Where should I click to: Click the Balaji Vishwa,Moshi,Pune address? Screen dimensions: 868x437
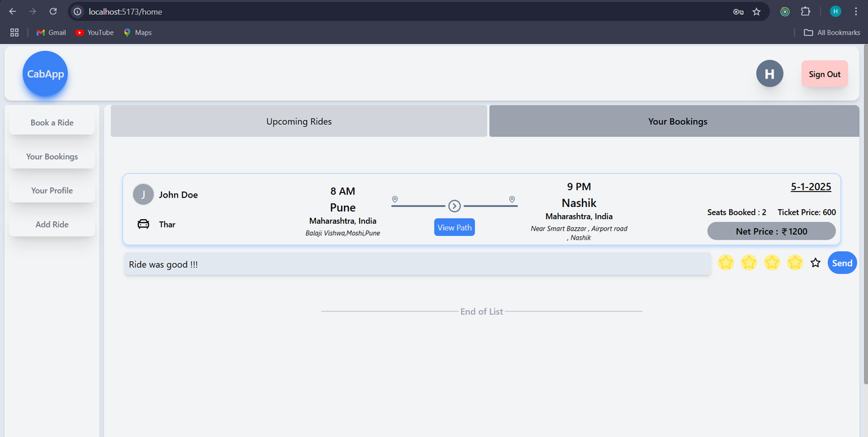[342, 233]
